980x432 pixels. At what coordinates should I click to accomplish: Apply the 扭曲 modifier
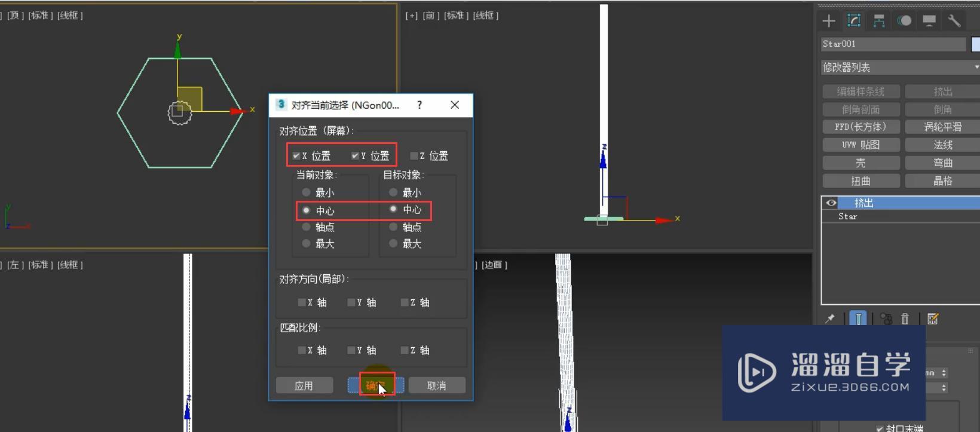click(861, 180)
